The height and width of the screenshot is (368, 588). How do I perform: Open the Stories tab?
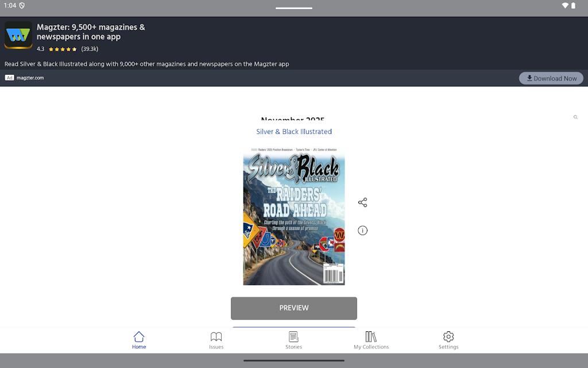[x=293, y=340]
